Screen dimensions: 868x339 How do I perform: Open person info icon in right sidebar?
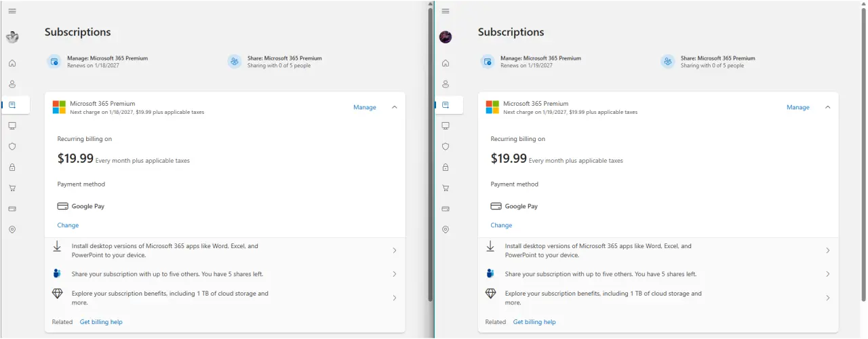[x=446, y=84]
